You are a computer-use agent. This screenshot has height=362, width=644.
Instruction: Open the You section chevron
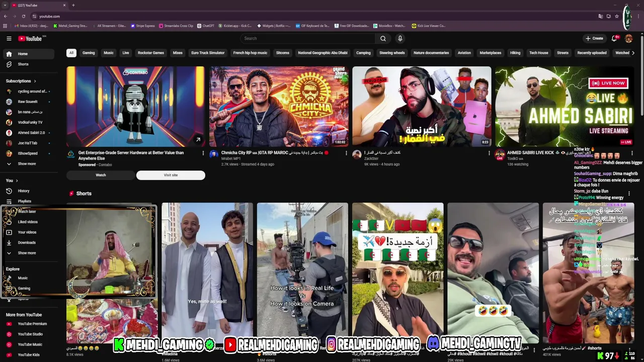click(17, 180)
